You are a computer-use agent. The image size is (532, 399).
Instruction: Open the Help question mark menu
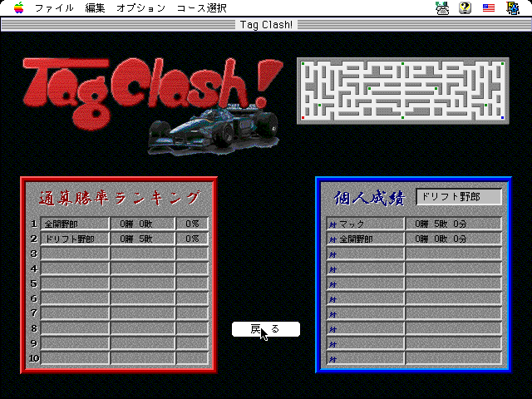(x=465, y=7)
